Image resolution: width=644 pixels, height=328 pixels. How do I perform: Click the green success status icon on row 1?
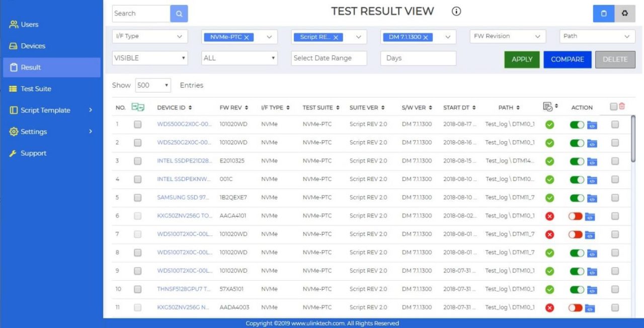(x=549, y=124)
